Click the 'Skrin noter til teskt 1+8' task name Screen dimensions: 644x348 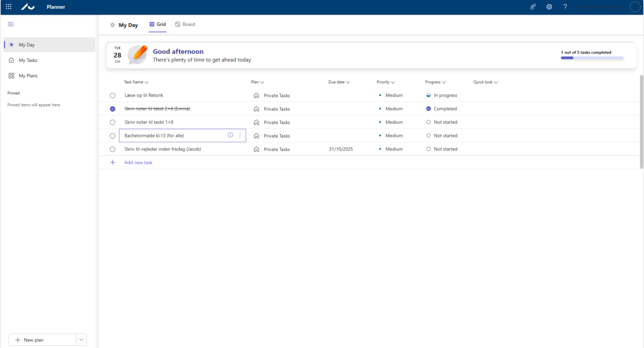click(x=149, y=122)
